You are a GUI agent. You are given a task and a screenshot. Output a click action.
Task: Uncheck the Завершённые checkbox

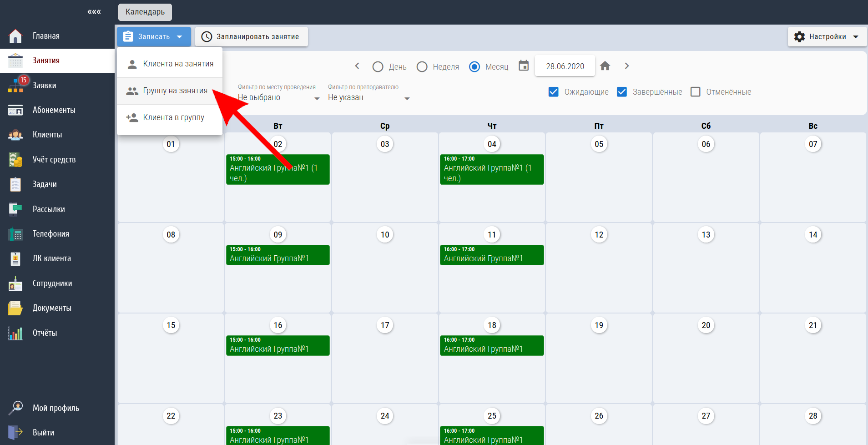pyautogui.click(x=622, y=92)
